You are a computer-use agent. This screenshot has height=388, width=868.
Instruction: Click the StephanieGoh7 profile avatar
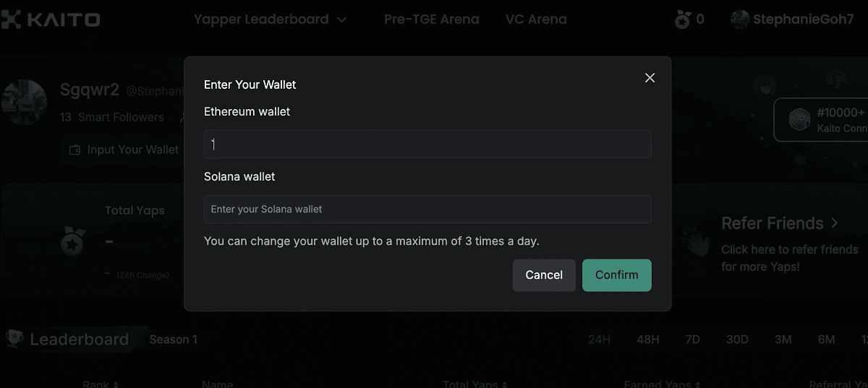pyautogui.click(x=739, y=20)
